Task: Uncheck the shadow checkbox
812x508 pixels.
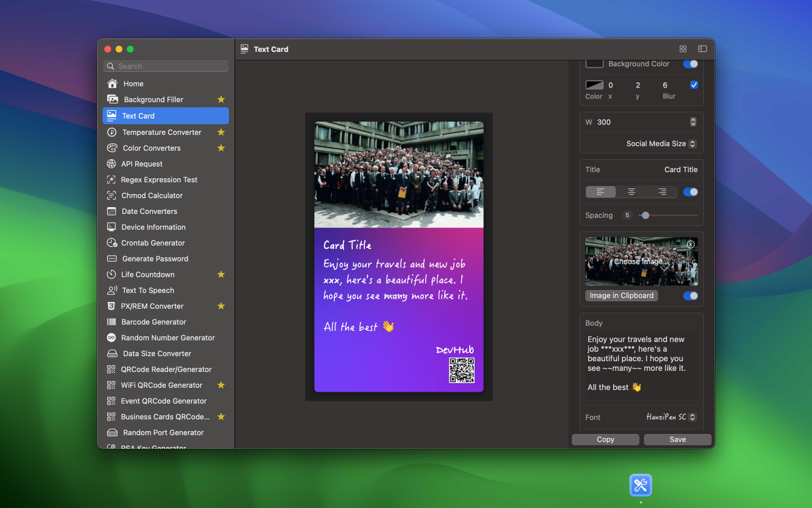Action: click(694, 85)
